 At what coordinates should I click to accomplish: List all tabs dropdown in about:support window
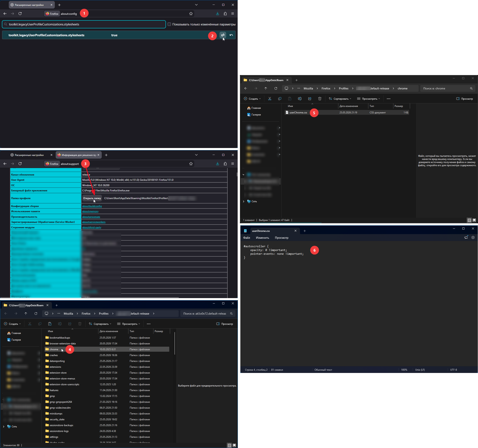click(196, 155)
